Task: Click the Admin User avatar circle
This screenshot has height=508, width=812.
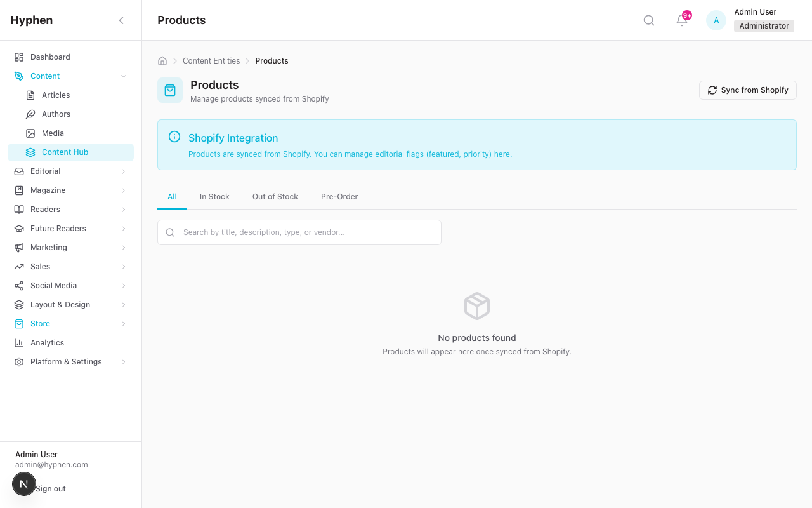Action: point(716,20)
